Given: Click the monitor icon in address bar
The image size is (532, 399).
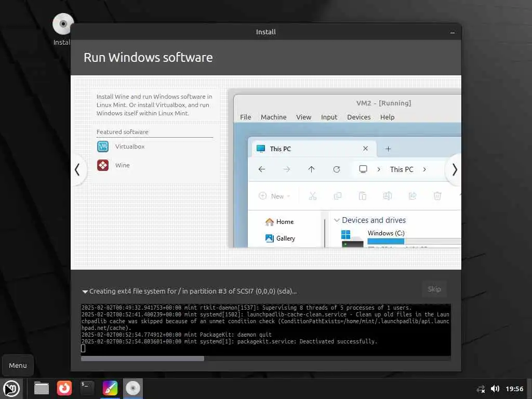Looking at the screenshot, I should point(363,169).
